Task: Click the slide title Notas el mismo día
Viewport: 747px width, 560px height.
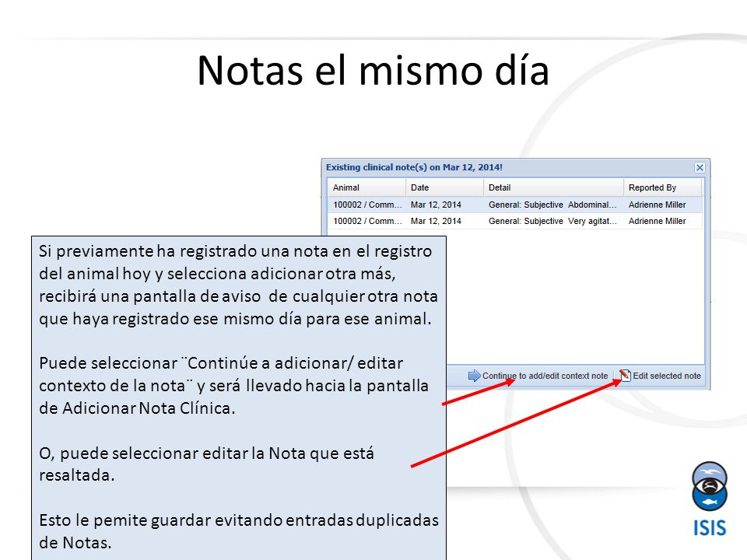Action: 373,71
